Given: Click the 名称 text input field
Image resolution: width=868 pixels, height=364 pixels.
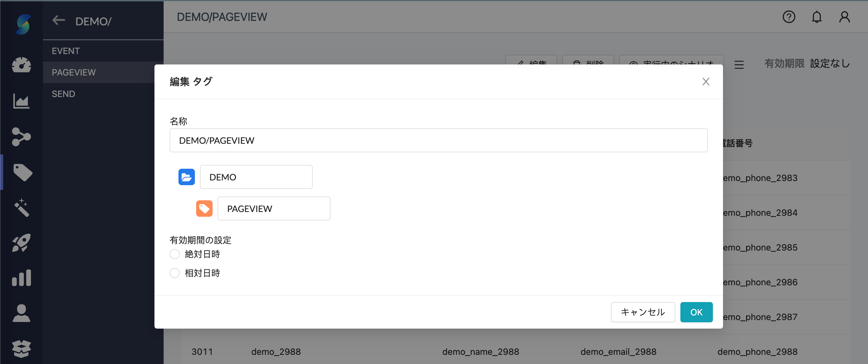Looking at the screenshot, I should pos(438,140).
